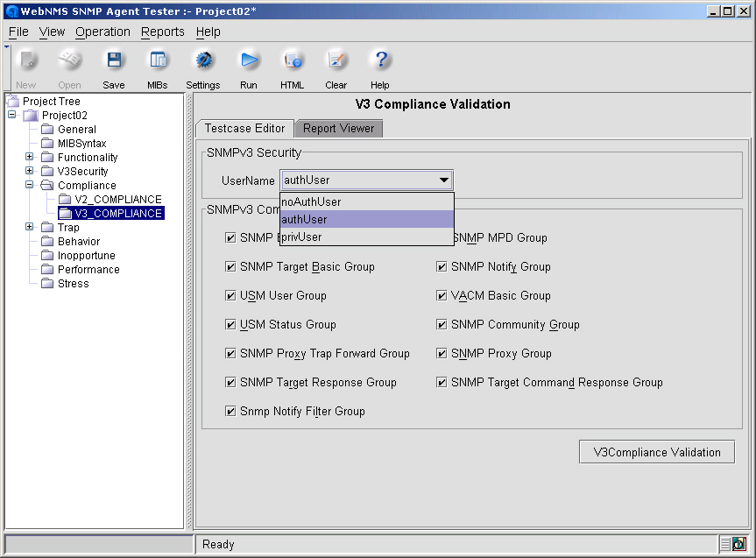
Task: Switch to the Testcase Editor tab
Action: point(245,128)
